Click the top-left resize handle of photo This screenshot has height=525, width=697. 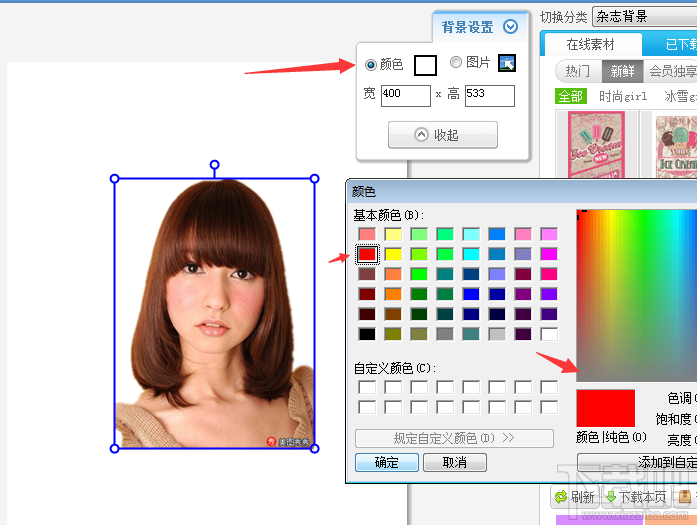[x=114, y=179]
